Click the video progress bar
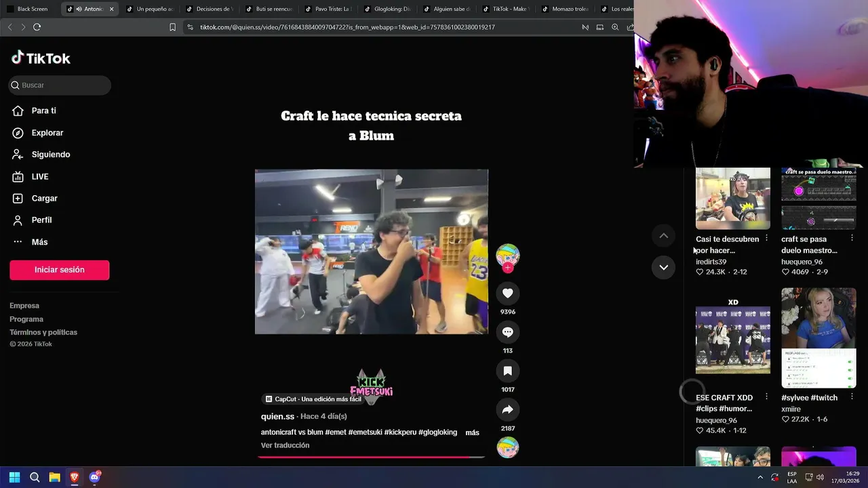Viewport: 868px width, 488px height. coord(371,457)
